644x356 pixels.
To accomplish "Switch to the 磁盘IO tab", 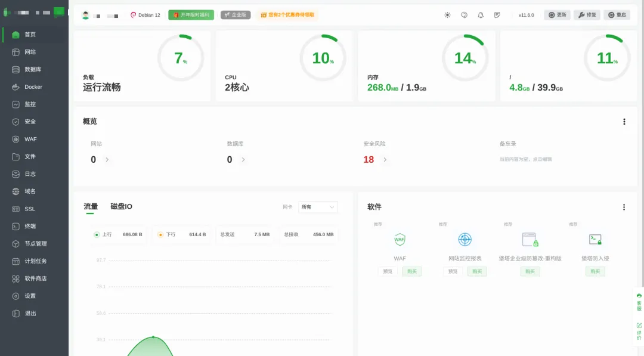I will [x=121, y=206].
